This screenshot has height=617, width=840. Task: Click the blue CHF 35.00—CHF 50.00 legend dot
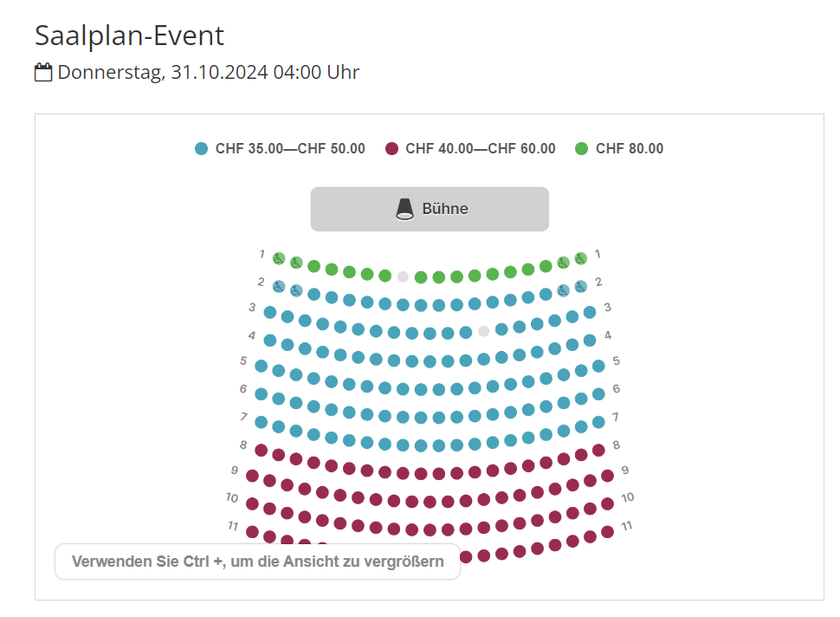click(x=202, y=148)
